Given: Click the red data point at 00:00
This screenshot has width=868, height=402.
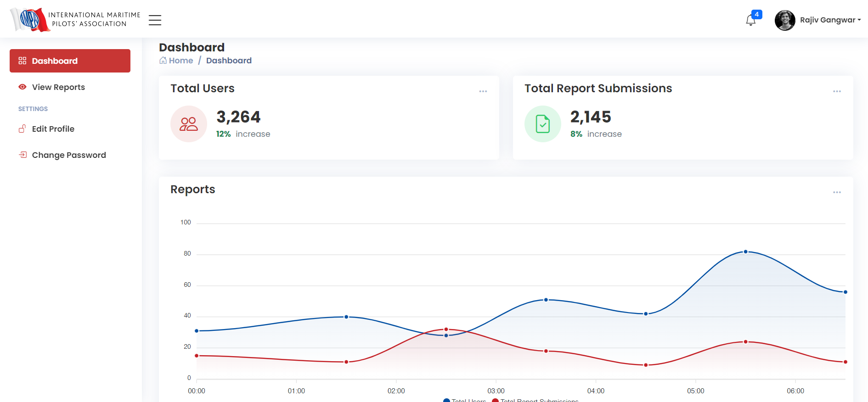Looking at the screenshot, I should (197, 356).
